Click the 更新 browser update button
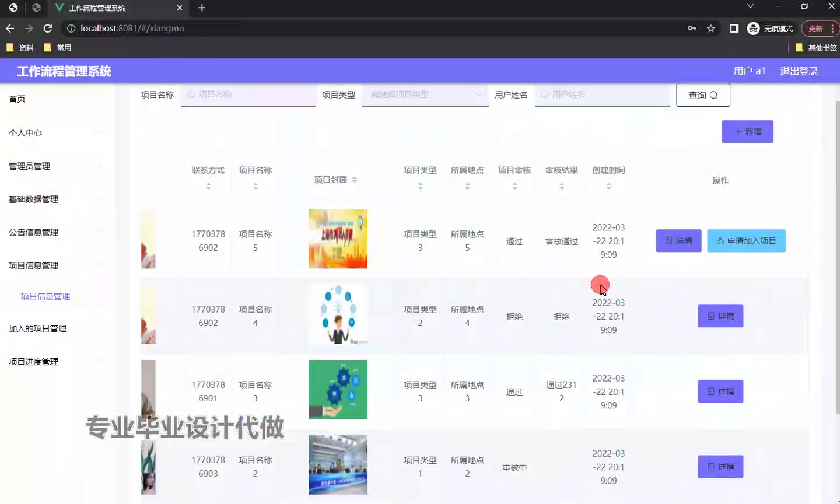Image resolution: width=840 pixels, height=504 pixels. pyautogui.click(x=815, y=29)
